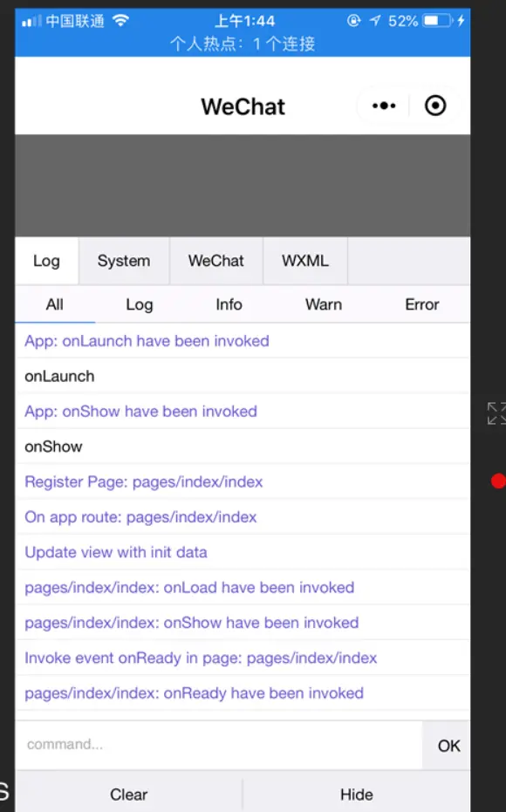Filter entries by Error level
Viewport: 506px width, 812px height.
pyautogui.click(x=422, y=304)
